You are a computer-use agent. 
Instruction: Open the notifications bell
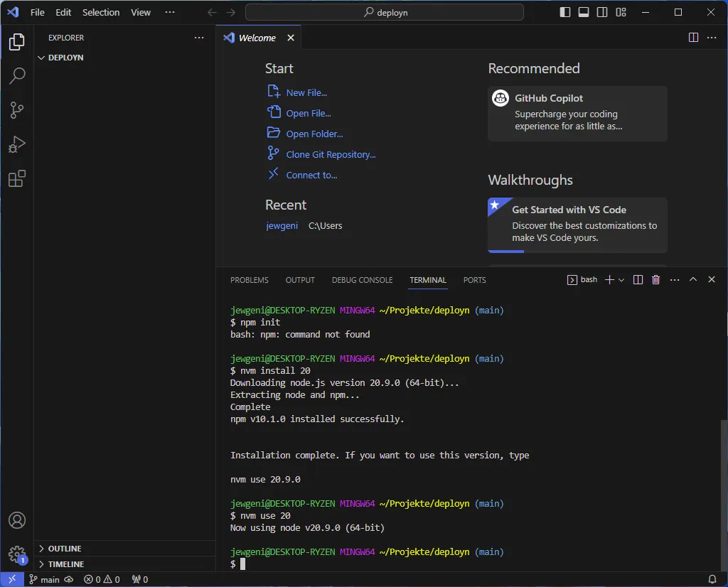coord(712,579)
